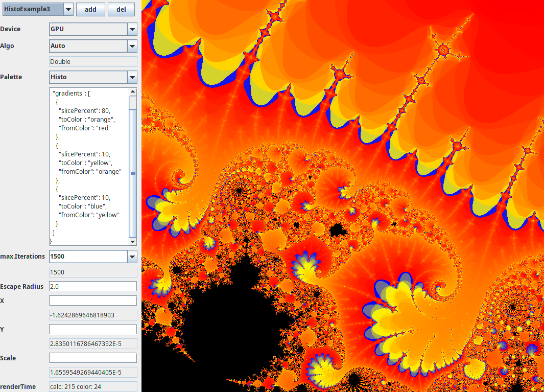Click the Palette dropdown arrow icon
544x392 pixels.
132,77
